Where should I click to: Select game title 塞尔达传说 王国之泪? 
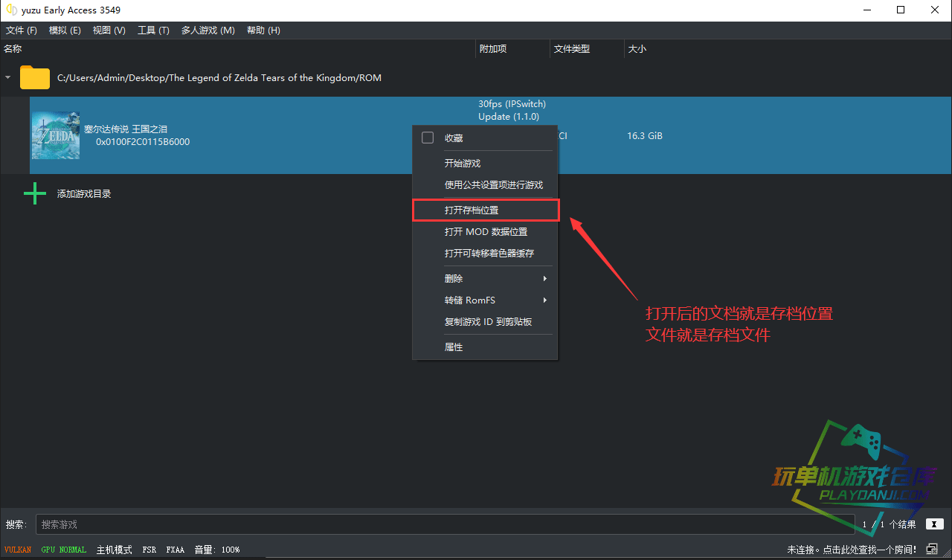126,129
